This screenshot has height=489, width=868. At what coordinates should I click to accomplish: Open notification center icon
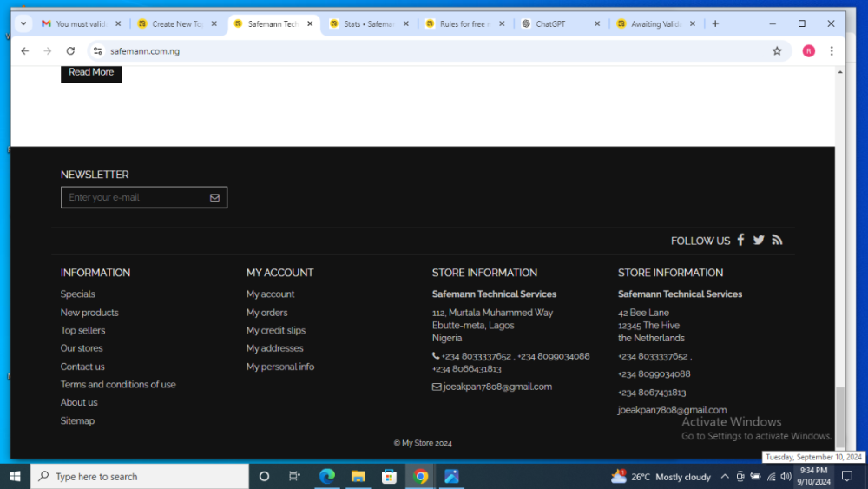tap(847, 476)
